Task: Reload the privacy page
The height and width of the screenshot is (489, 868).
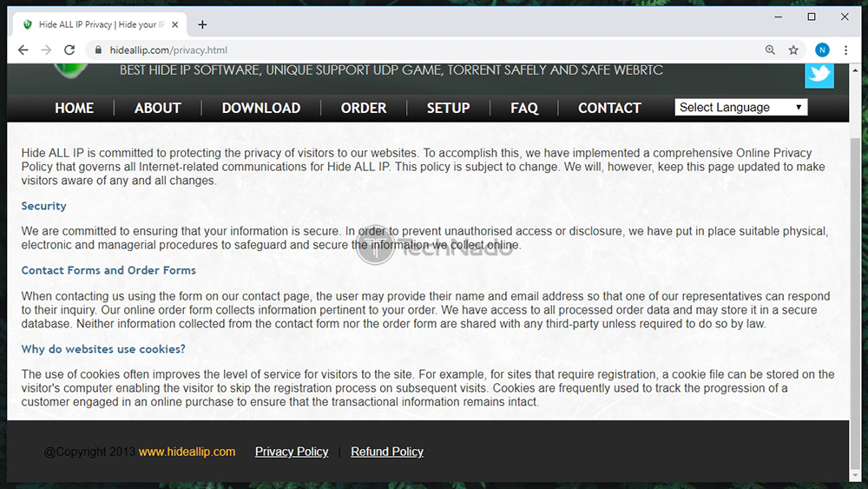Action: [69, 50]
